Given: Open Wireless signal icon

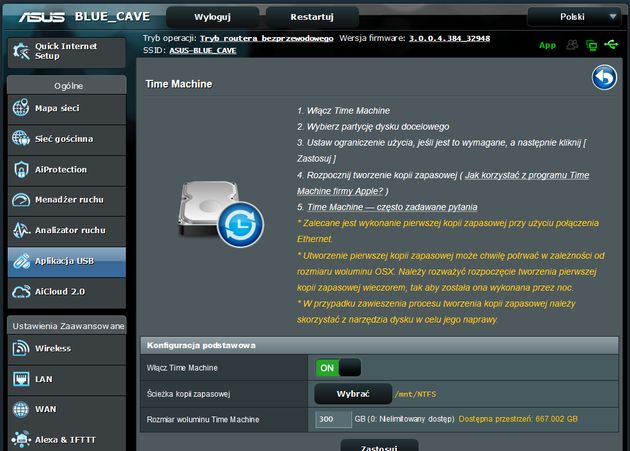Looking at the screenshot, I should tap(21, 348).
